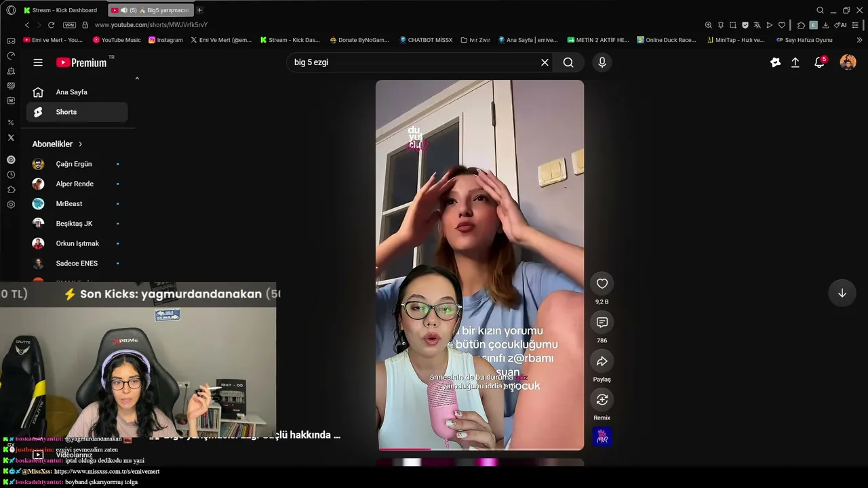Image resolution: width=868 pixels, height=488 pixels.
Task: Open the Sayı Hafıza Oyunu bookmark
Action: [x=804, y=40]
